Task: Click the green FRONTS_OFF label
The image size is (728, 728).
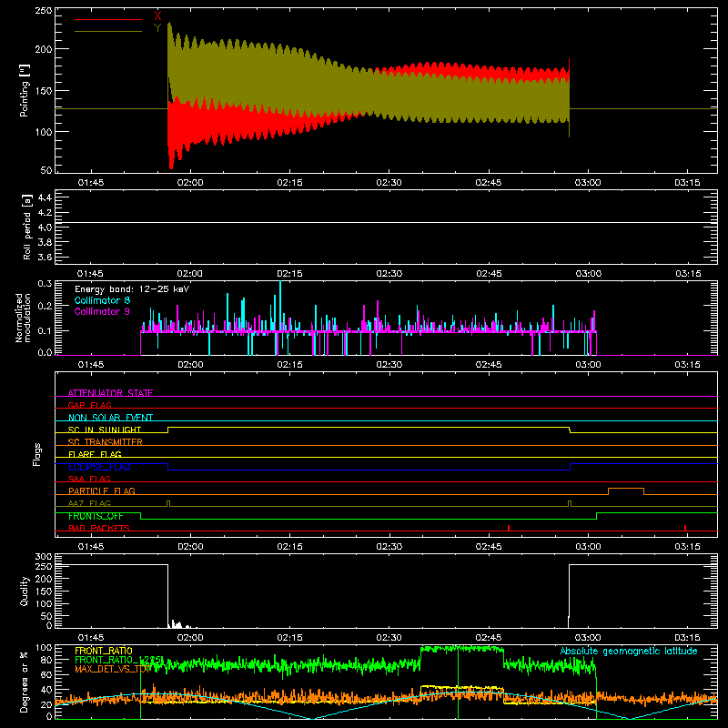Action: (96, 516)
